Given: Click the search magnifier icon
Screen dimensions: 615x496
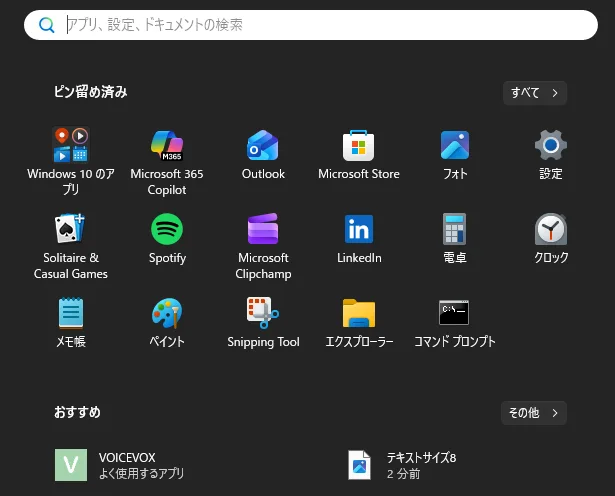Looking at the screenshot, I should tap(47, 25).
